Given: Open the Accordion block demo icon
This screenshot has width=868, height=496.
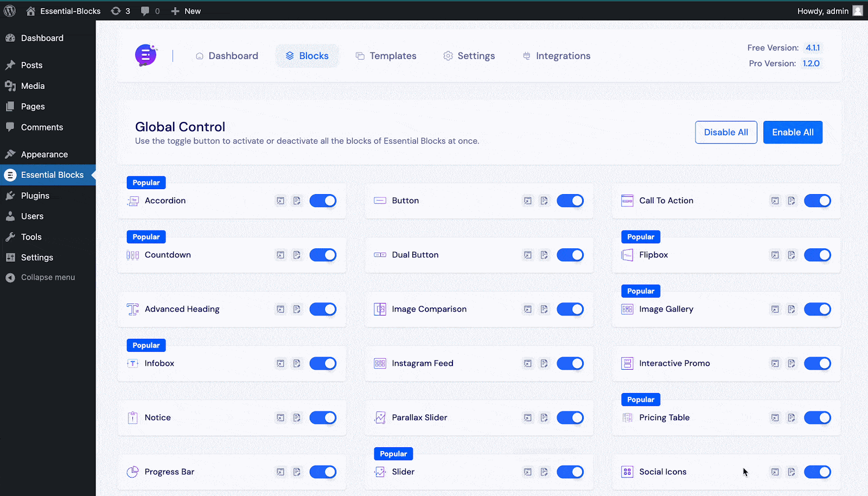Looking at the screenshot, I should (x=280, y=201).
